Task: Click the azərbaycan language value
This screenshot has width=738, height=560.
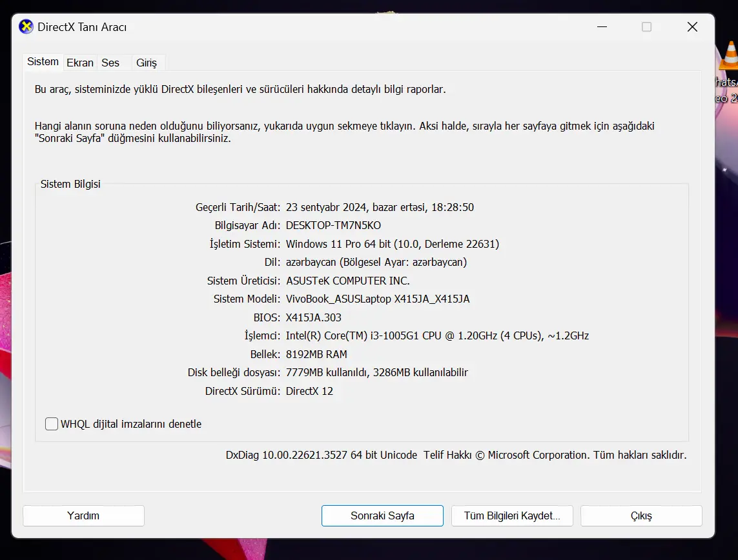Action: 376,262
